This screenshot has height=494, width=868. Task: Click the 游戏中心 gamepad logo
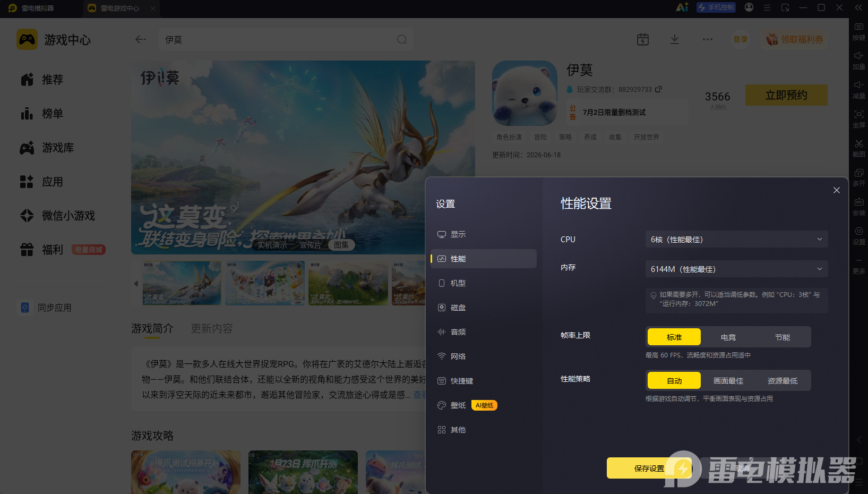[27, 39]
